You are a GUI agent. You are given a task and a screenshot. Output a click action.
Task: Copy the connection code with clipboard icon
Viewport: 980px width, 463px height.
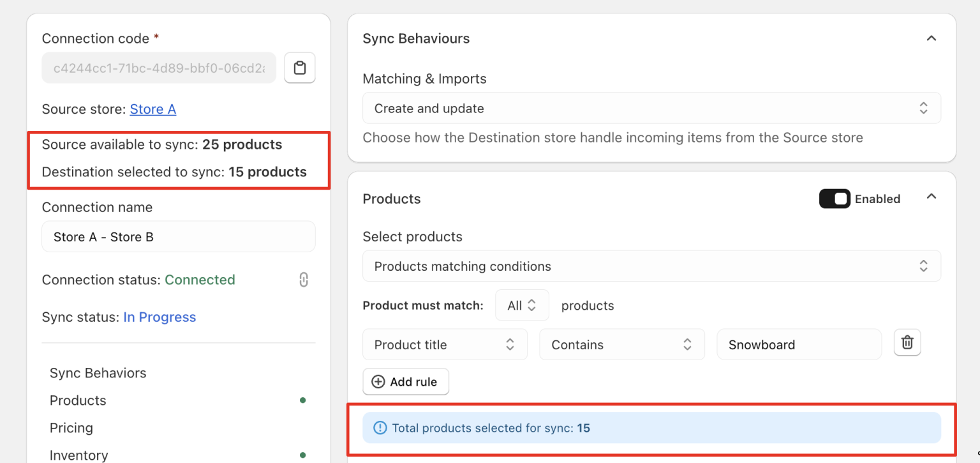click(300, 68)
